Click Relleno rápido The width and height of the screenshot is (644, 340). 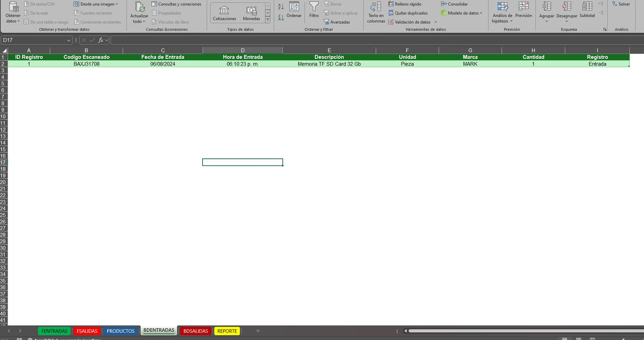(x=405, y=4)
